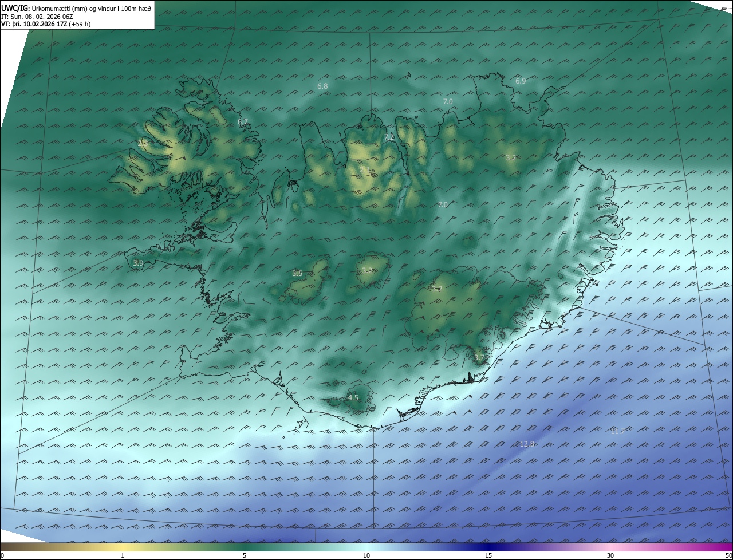
Task: Click the 3.2 value in the northeast highlands
Action: click(x=511, y=157)
